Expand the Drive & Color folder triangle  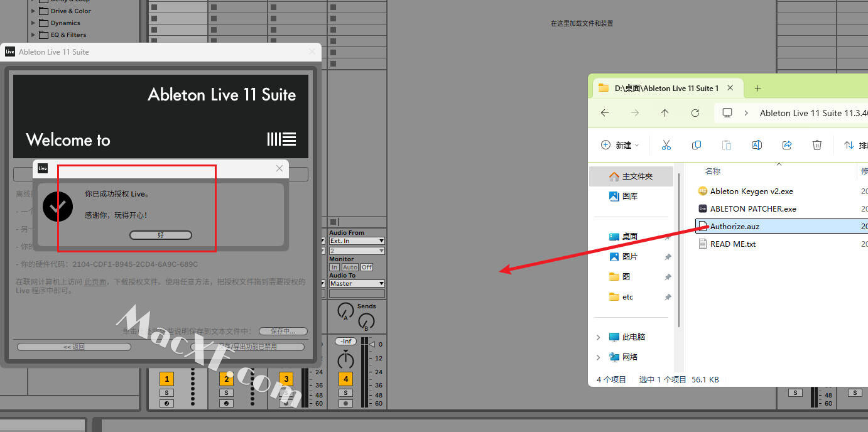(x=33, y=11)
